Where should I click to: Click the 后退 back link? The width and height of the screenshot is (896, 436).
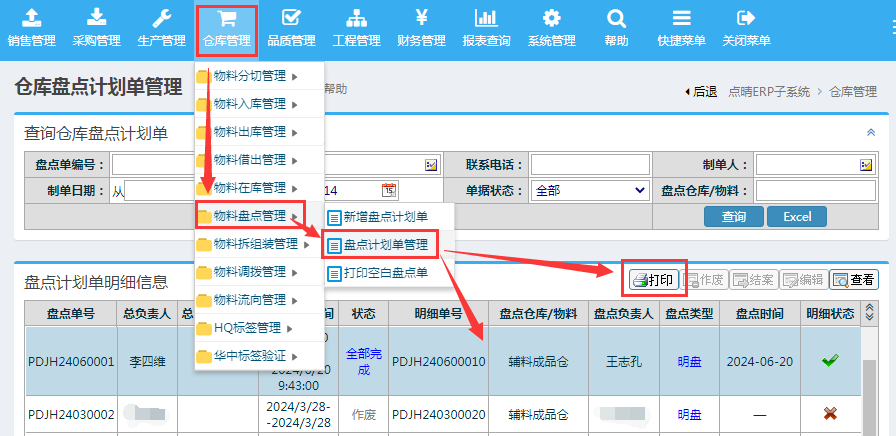click(700, 91)
